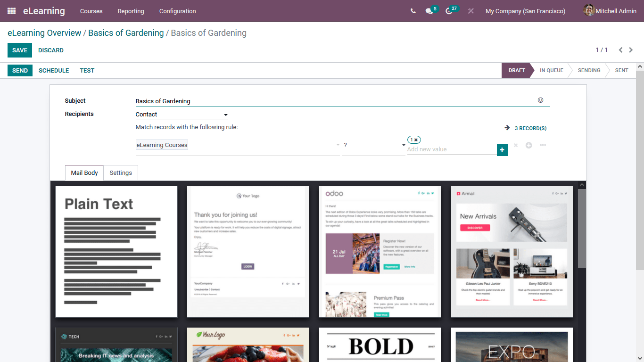Click the developer tools wrench icon

coord(471,11)
